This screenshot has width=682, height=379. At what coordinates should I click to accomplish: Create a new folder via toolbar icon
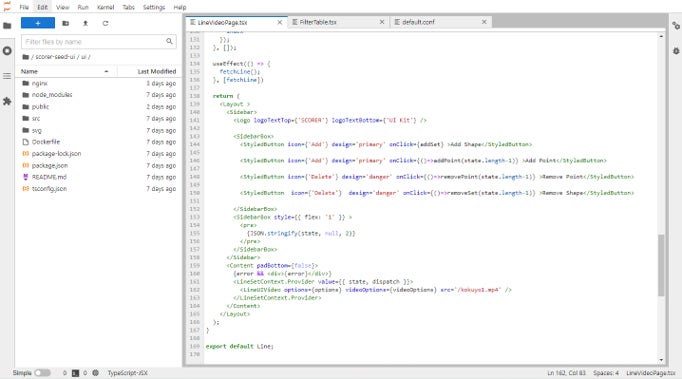[x=66, y=23]
